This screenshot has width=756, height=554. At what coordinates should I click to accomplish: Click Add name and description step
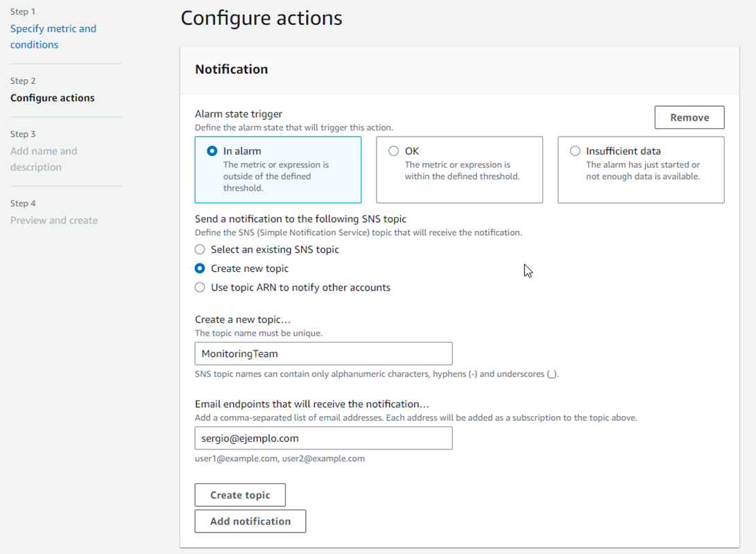coord(44,159)
